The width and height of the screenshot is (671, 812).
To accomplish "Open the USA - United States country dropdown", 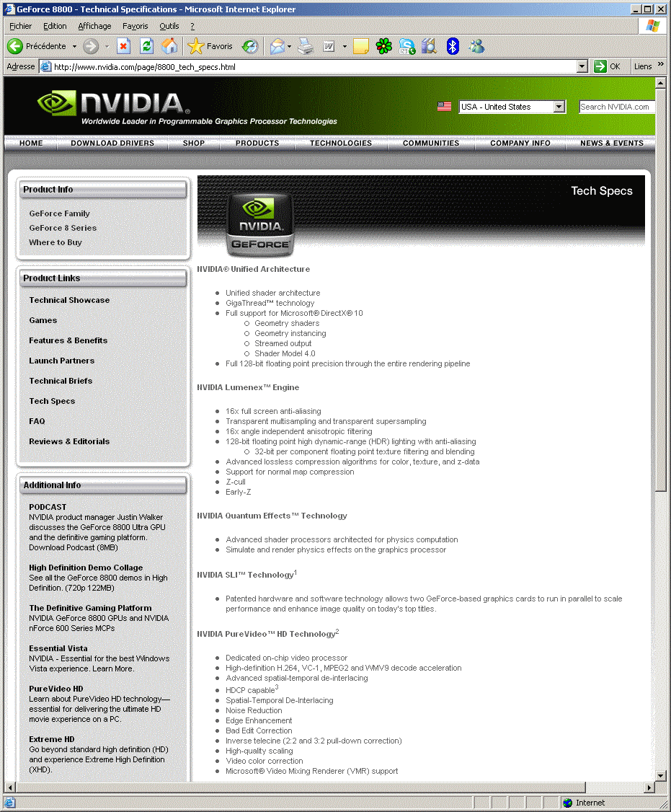I will tap(512, 107).
